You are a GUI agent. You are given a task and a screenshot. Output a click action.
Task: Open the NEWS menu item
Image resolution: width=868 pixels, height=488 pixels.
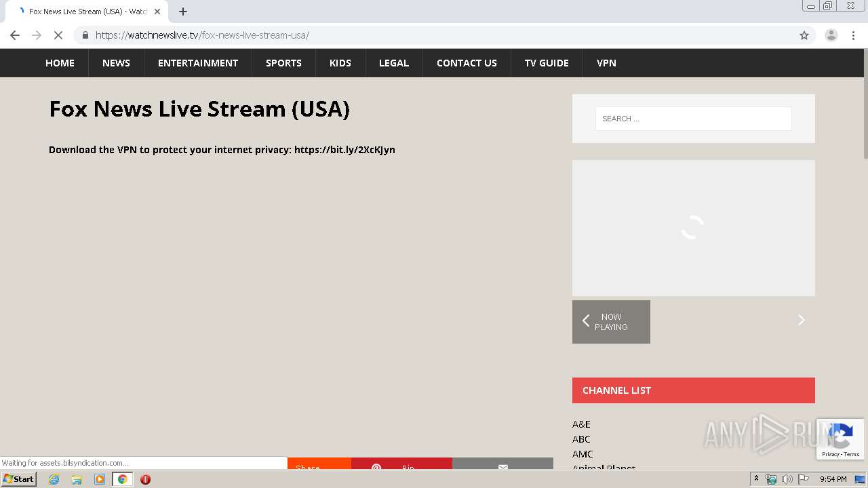(x=116, y=63)
